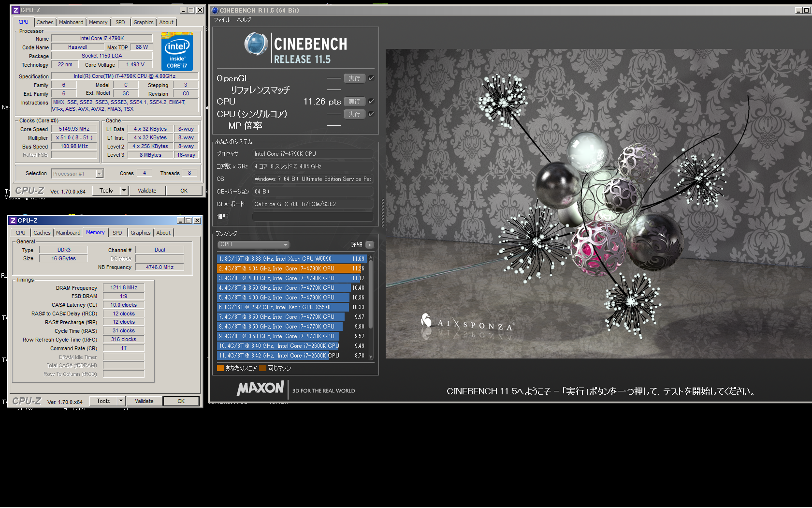Image resolution: width=812 pixels, height=508 pixels.
Task: Click CPU-Z icon in top window title bar
Action: [15, 10]
